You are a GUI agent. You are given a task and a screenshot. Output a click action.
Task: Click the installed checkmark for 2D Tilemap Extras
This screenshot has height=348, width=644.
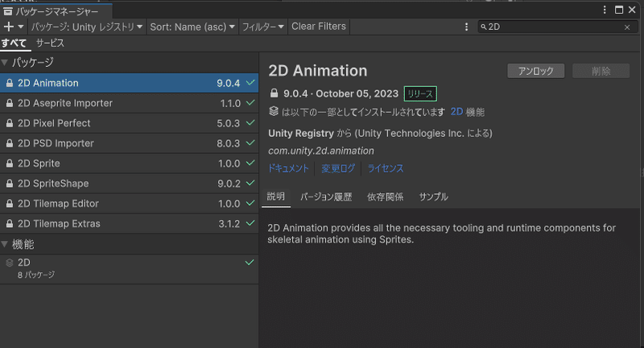tap(250, 223)
